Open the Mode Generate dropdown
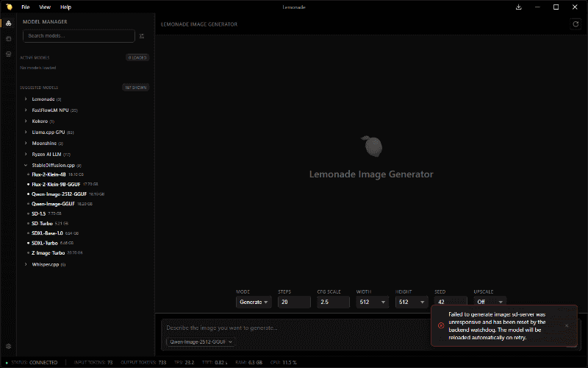This screenshot has height=368, width=588. [254, 302]
